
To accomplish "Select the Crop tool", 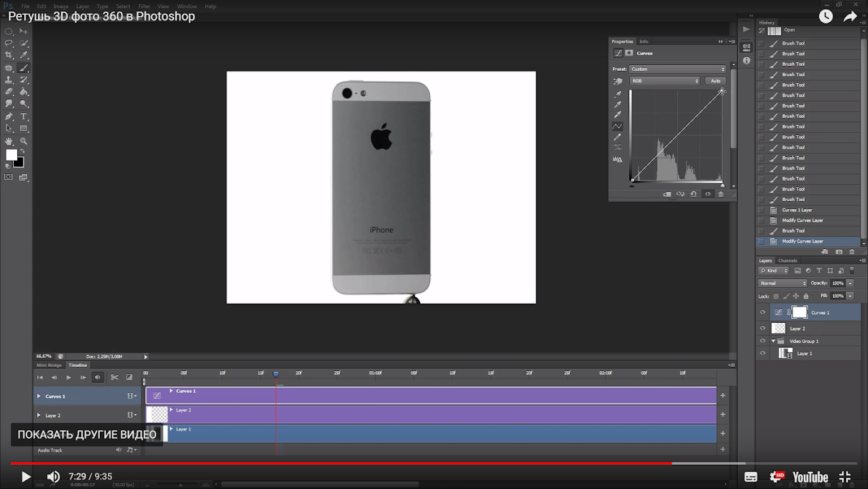I will click(9, 55).
